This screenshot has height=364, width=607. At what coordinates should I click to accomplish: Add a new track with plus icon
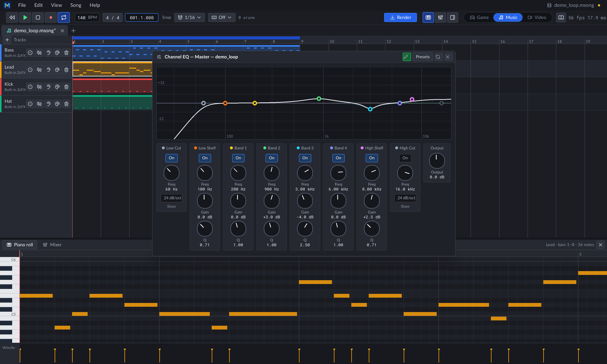click(x=7, y=40)
